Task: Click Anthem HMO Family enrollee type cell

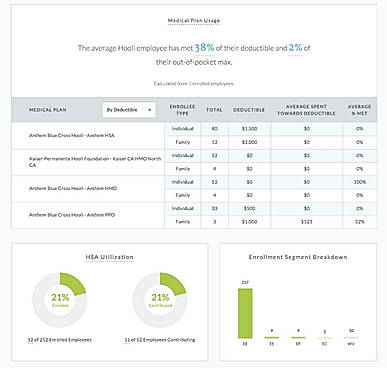Action: tap(183, 195)
